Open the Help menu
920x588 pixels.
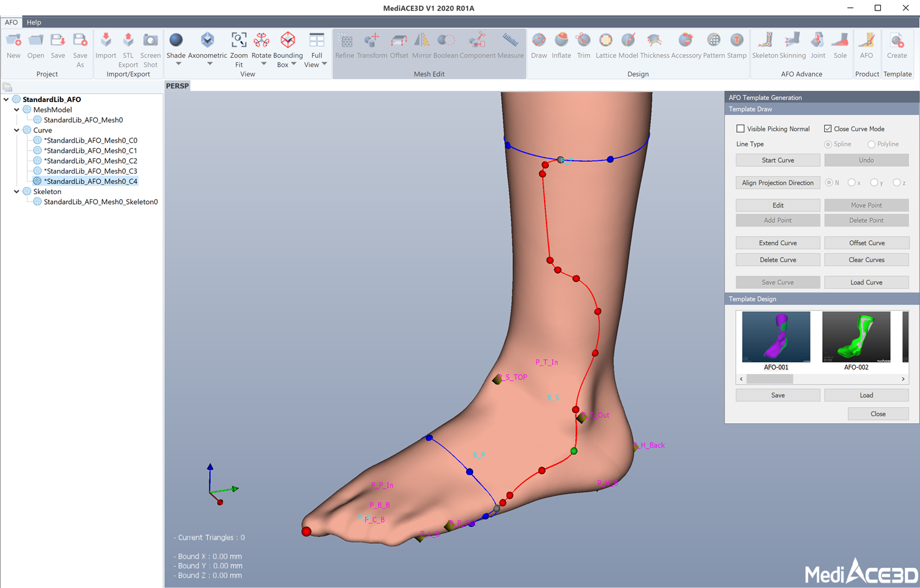(34, 22)
